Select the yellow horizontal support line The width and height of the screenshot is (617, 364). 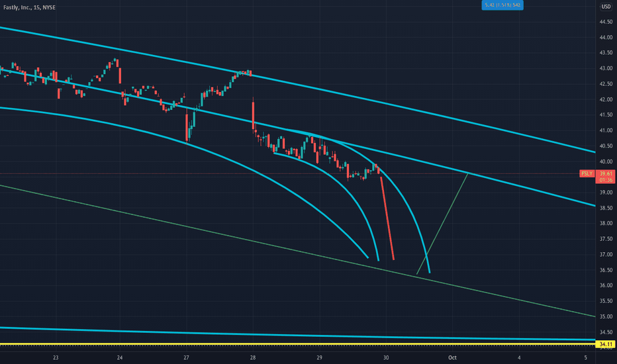(x=297, y=344)
